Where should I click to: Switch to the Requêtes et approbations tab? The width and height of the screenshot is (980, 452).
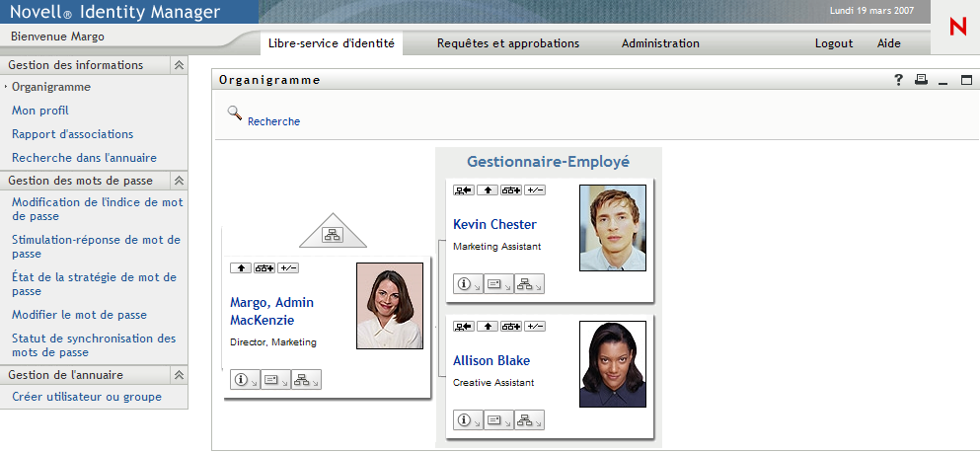pyautogui.click(x=508, y=43)
